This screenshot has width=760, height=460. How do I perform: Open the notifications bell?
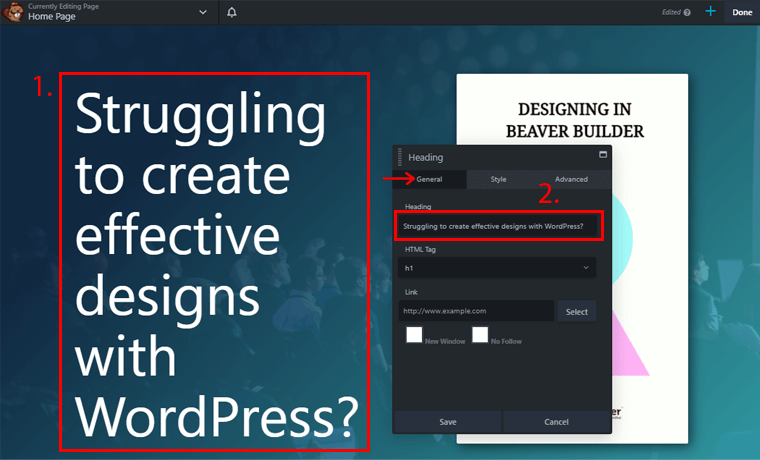point(232,13)
